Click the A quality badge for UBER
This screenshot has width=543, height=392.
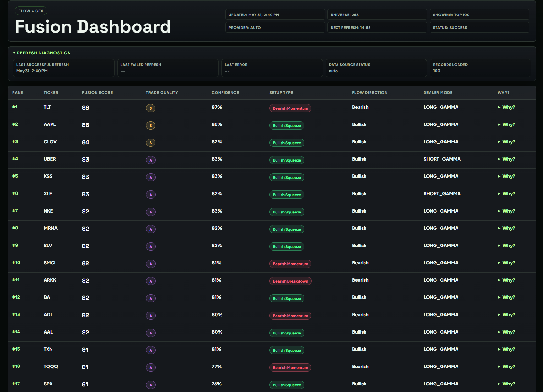coord(151,160)
